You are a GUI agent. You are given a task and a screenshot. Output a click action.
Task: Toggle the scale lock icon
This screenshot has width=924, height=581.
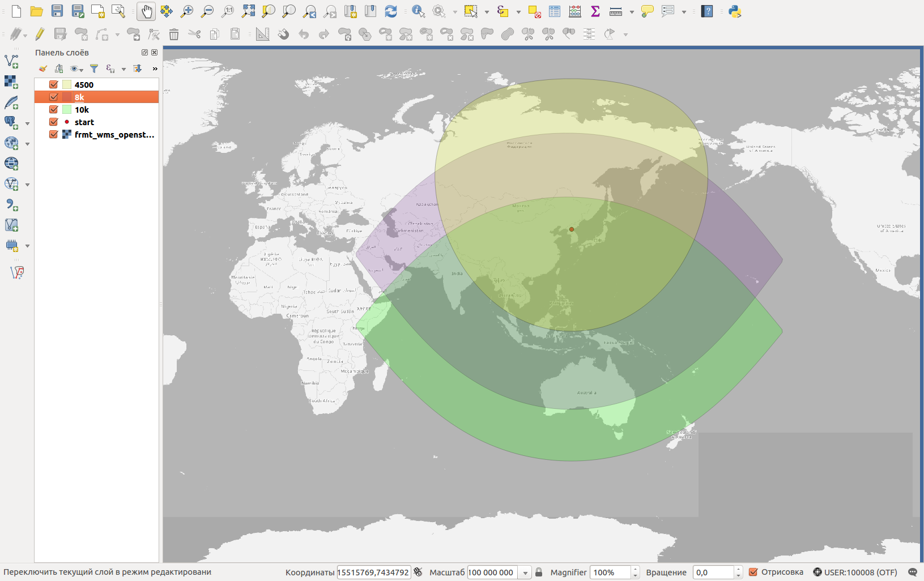(539, 572)
